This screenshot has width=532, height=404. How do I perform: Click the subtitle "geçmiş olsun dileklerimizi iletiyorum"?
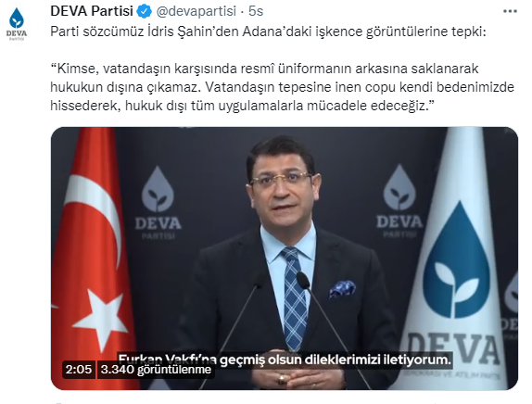[x=336, y=360]
